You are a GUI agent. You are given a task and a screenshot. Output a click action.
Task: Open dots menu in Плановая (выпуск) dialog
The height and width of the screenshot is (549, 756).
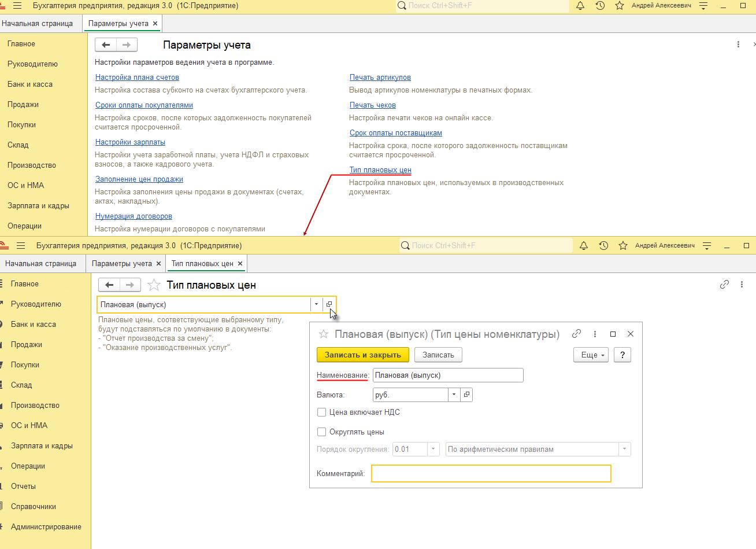(595, 334)
